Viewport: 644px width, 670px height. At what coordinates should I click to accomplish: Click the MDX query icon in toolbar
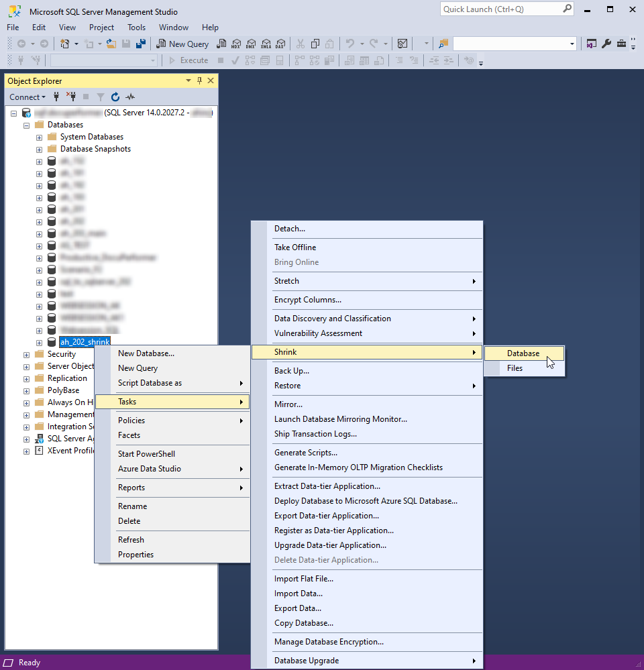[235, 44]
